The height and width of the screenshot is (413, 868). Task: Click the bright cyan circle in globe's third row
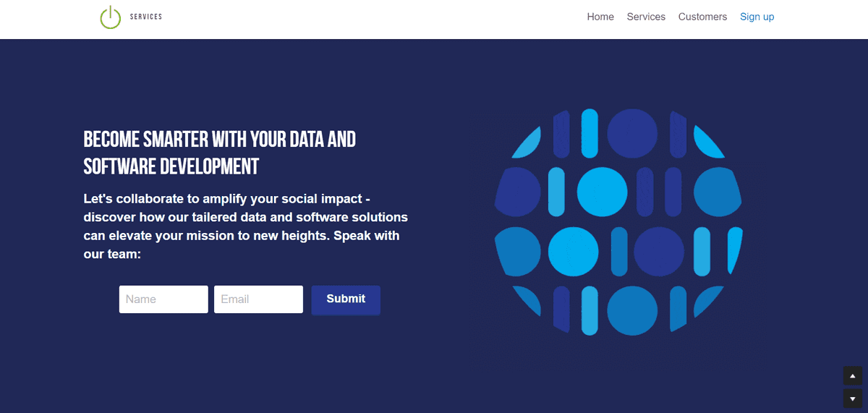pos(573,251)
